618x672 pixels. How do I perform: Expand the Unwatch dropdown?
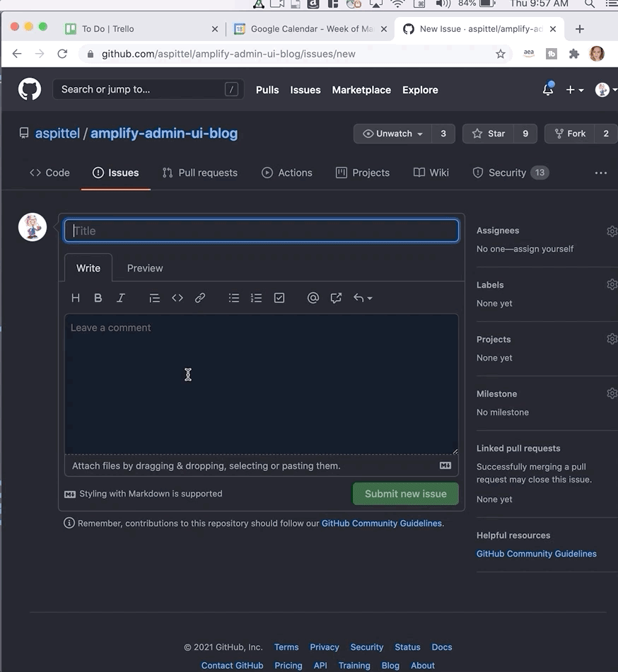(x=392, y=134)
